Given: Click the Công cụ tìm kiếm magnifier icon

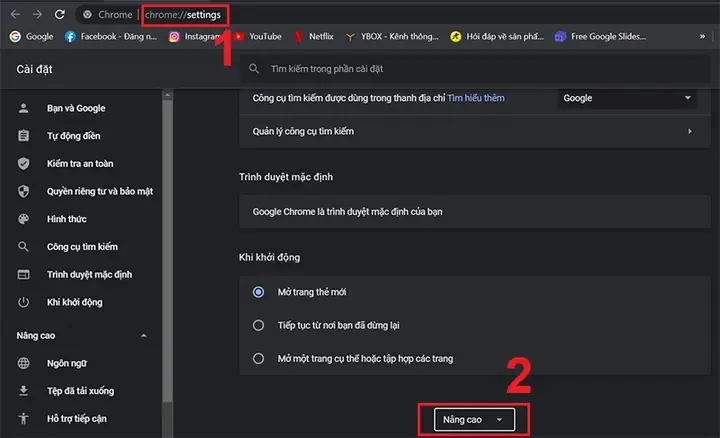Looking at the screenshot, I should (x=23, y=247).
